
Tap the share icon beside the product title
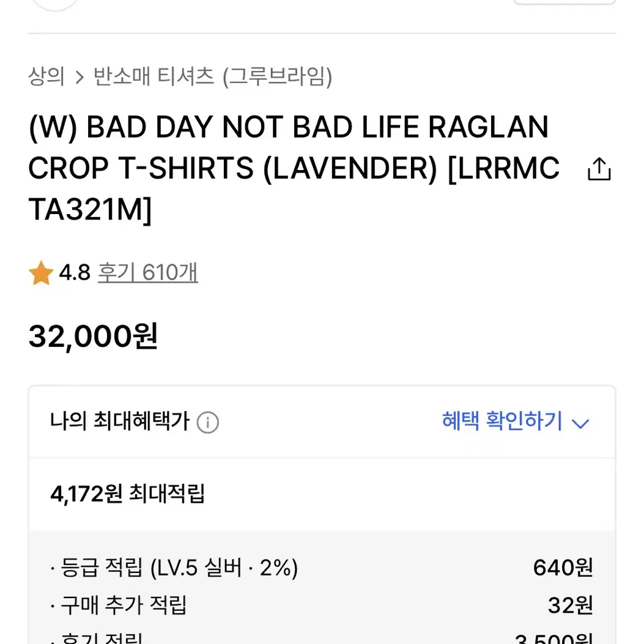(599, 169)
